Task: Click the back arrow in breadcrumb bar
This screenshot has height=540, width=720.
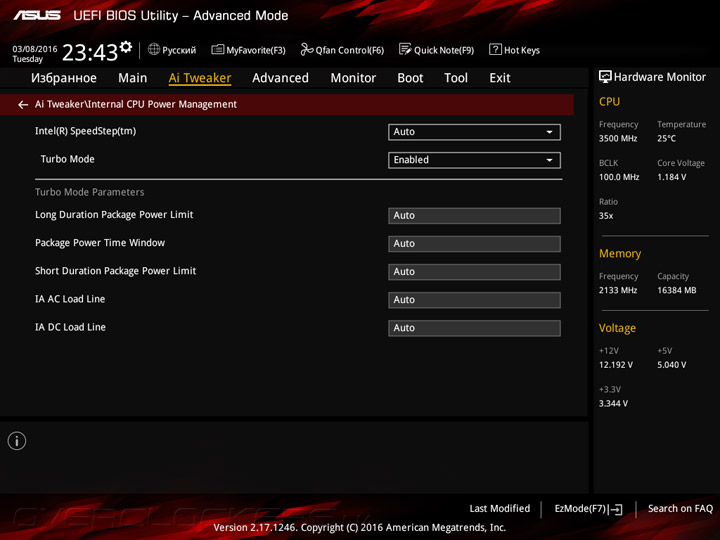Action: (23, 105)
